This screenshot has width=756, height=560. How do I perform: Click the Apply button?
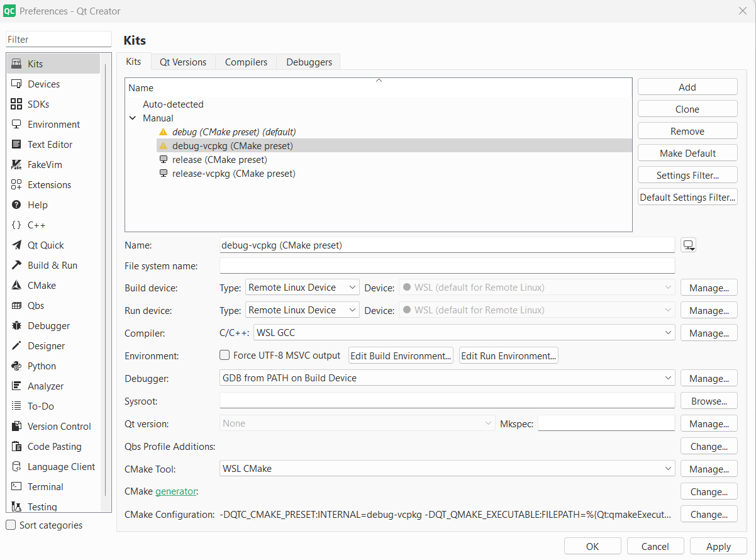(718, 546)
